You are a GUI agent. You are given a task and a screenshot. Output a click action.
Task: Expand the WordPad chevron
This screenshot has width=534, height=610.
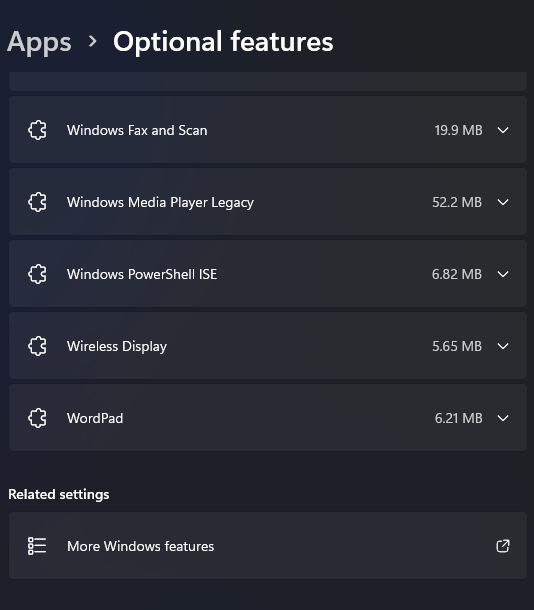(503, 418)
